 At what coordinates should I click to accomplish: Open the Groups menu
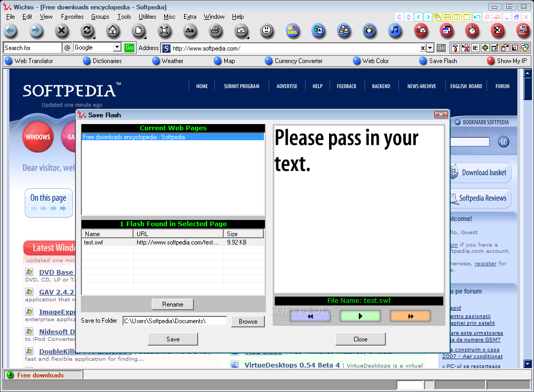click(x=100, y=17)
